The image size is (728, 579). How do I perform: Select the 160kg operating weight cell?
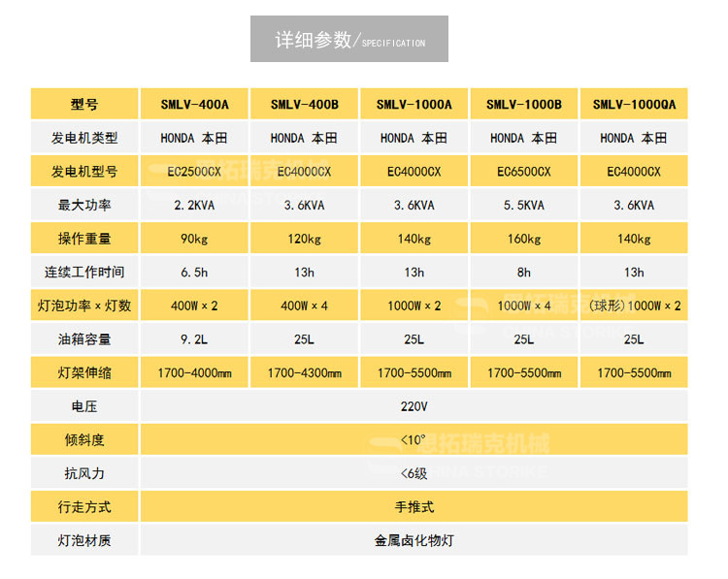click(524, 239)
